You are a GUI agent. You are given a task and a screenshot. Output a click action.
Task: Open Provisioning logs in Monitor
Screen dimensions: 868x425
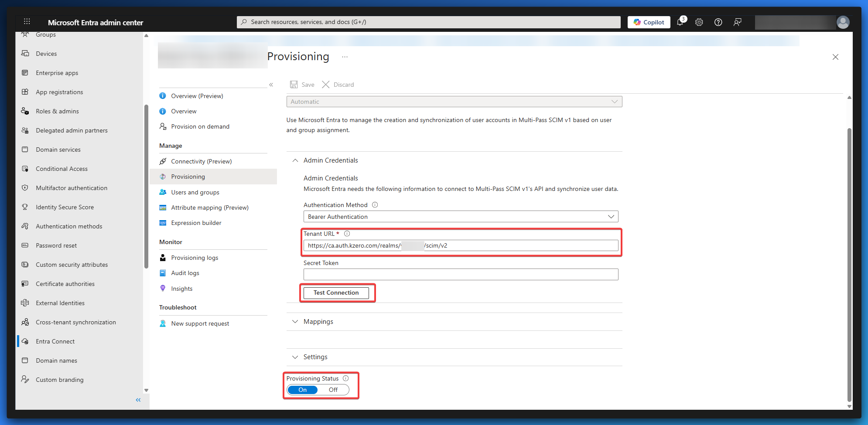point(195,258)
